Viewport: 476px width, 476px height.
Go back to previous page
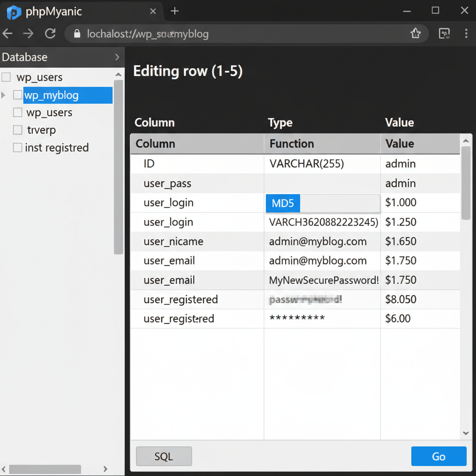tap(8, 33)
